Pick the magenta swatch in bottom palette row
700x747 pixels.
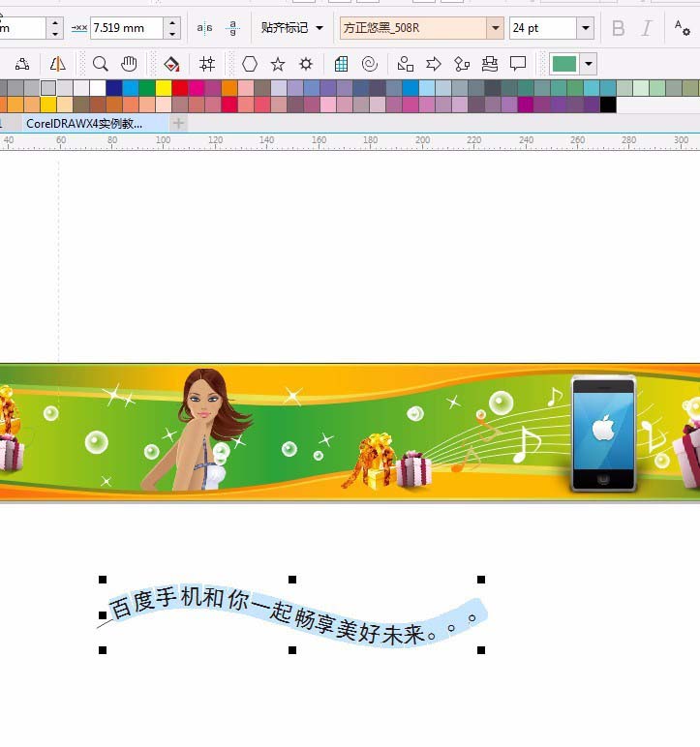(526, 105)
